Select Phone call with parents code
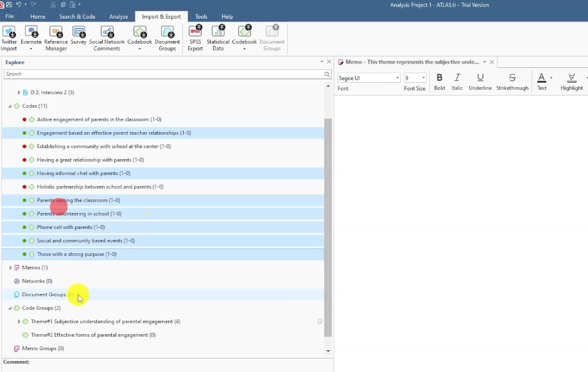 click(71, 227)
